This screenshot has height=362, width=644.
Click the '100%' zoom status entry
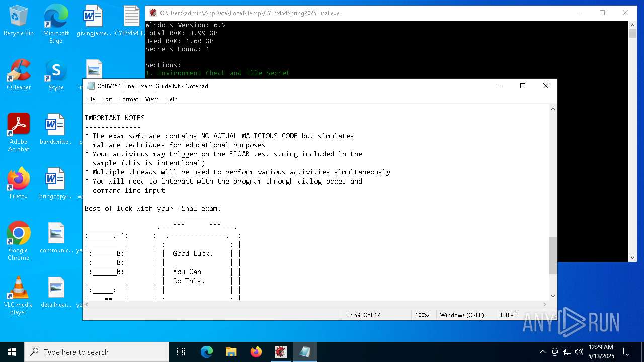[422, 315]
